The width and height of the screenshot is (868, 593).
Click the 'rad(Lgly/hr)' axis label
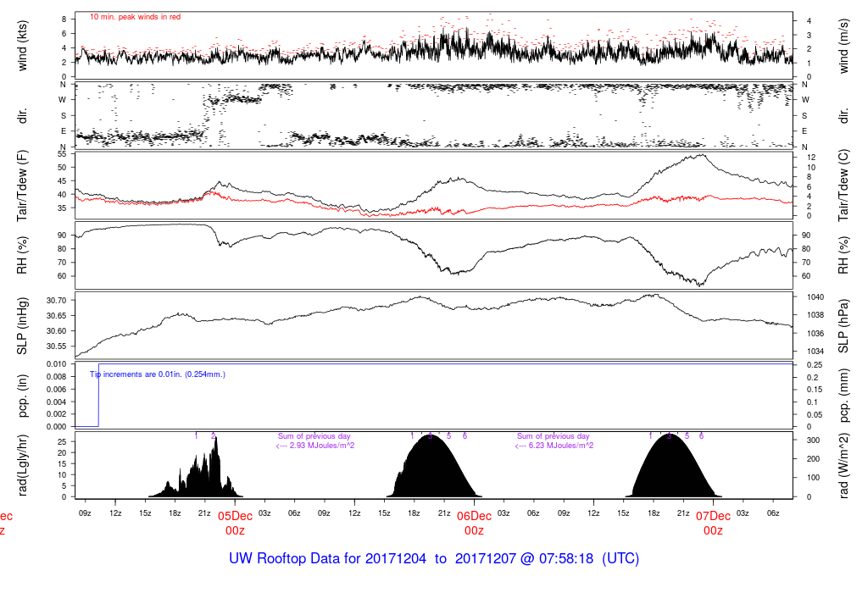click(22, 465)
